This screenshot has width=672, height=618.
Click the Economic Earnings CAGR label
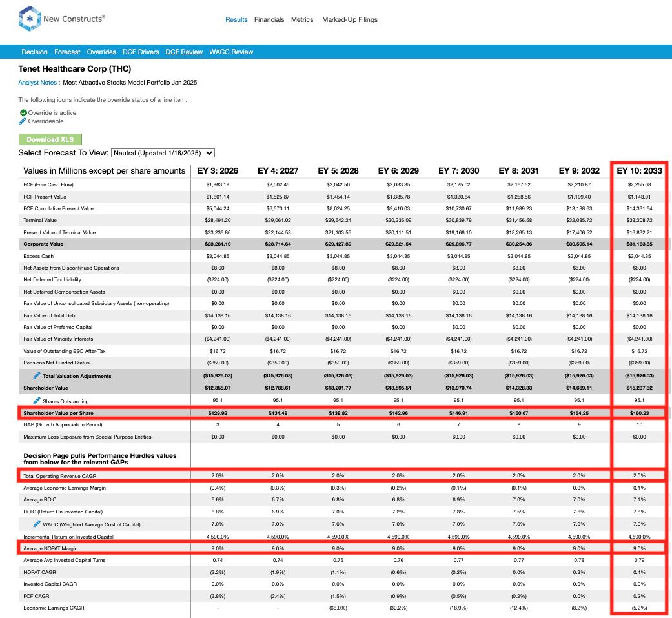54,608
